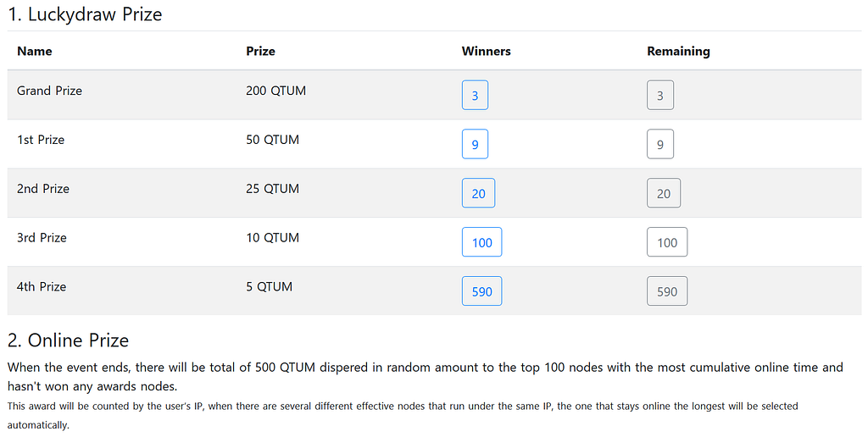The width and height of the screenshot is (868, 437).
Task: Select the 1st Prize remaining button showing 9
Action: (660, 144)
